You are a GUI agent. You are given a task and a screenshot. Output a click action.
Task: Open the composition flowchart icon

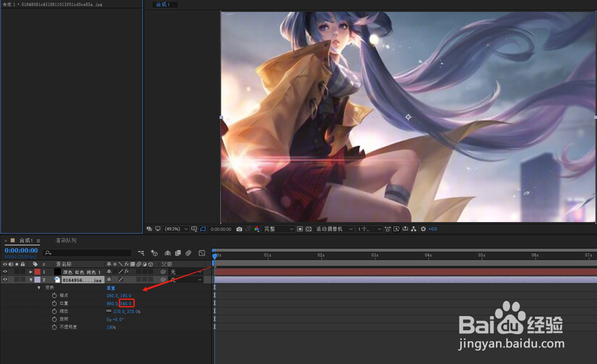(x=414, y=229)
